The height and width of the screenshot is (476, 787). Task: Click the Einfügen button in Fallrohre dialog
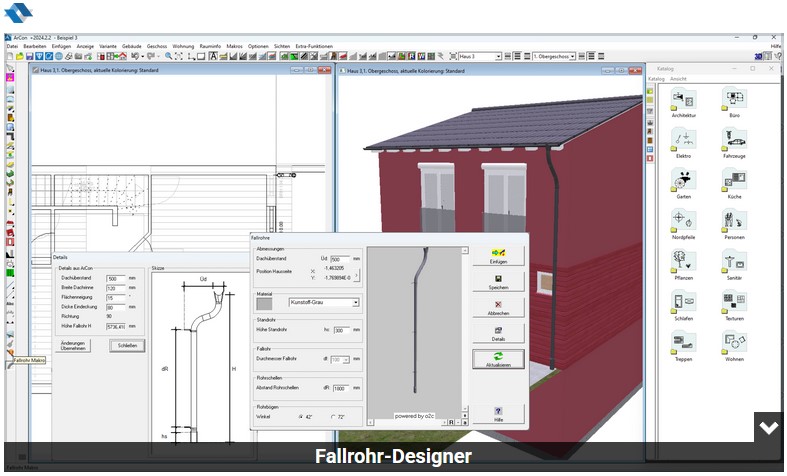click(498, 256)
